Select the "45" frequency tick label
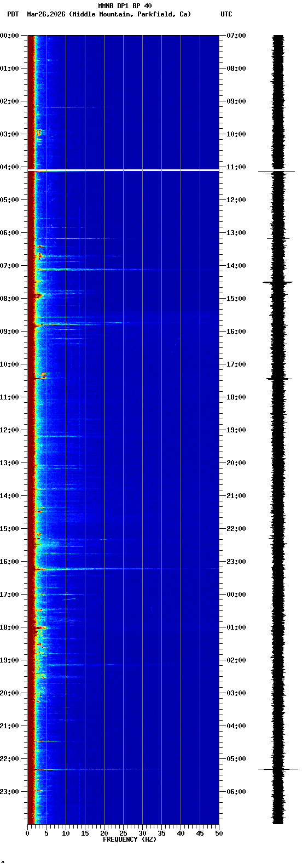302x868 pixels. (x=200, y=833)
